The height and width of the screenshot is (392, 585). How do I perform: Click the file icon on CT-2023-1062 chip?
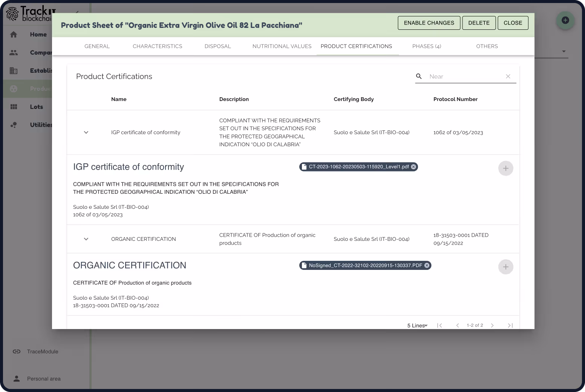[304, 167]
